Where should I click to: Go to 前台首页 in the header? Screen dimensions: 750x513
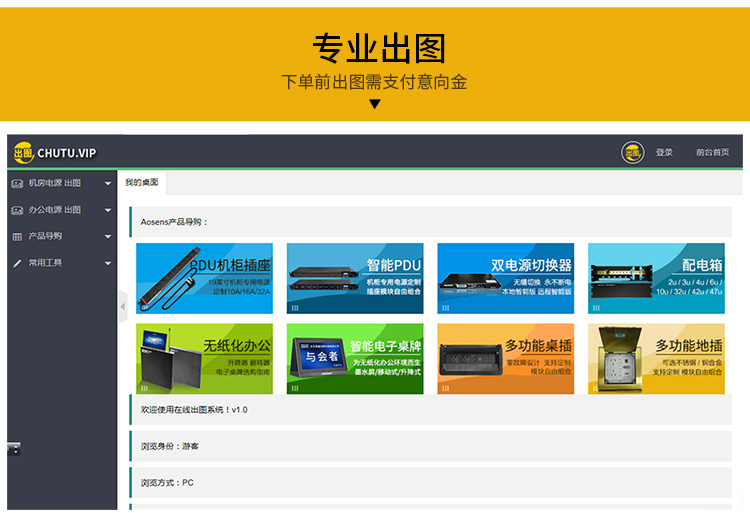click(x=712, y=153)
